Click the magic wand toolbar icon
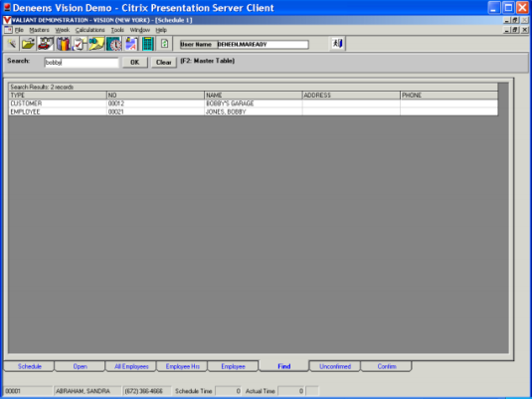 12,44
